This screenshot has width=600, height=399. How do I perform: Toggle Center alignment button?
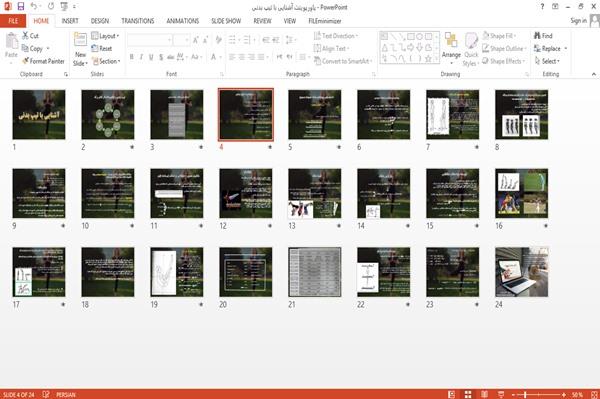[x=241, y=57]
